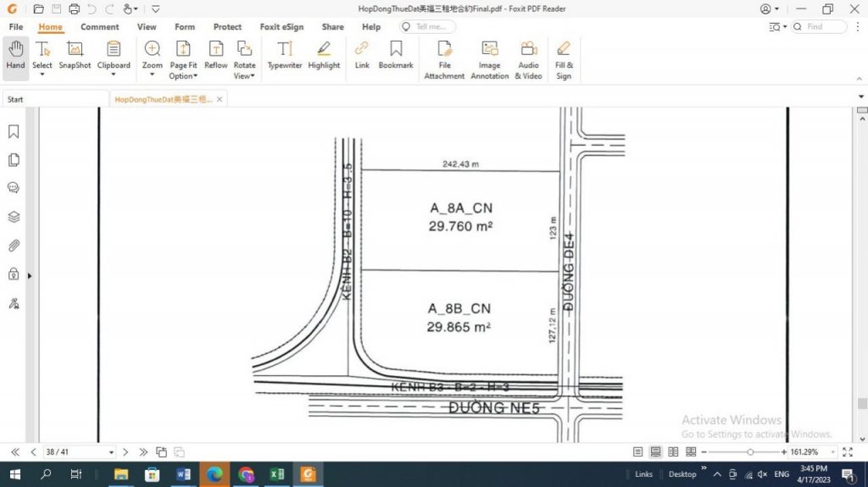Open Page Fit Option
The image size is (868, 487).
183,60
